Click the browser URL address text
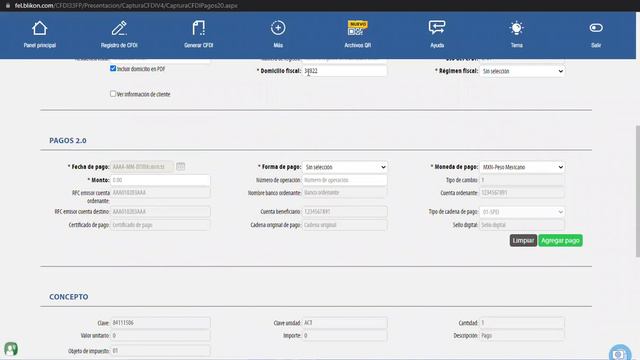640x360 pixels. pos(126,5)
